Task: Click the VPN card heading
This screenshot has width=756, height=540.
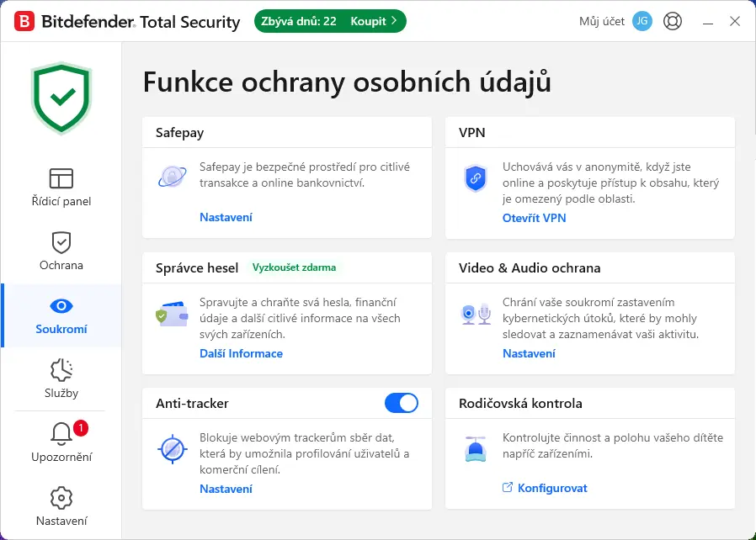Action: click(x=471, y=132)
